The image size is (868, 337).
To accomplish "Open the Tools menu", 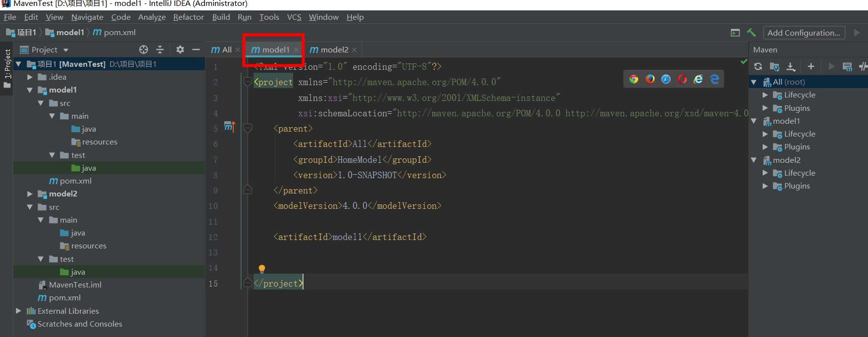I will tap(269, 17).
